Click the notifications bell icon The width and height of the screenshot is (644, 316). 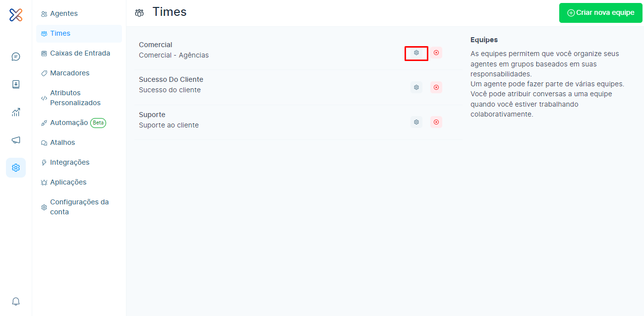pyautogui.click(x=16, y=301)
